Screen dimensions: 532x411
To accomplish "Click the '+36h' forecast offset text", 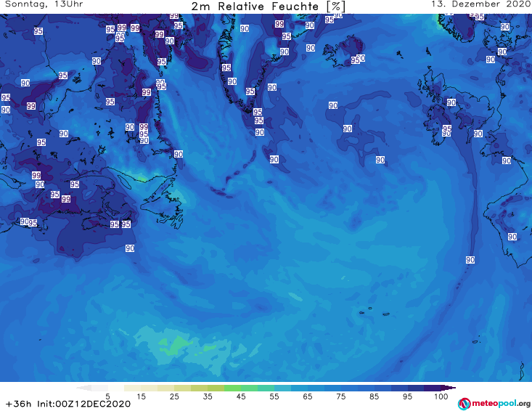I will point(19,404).
